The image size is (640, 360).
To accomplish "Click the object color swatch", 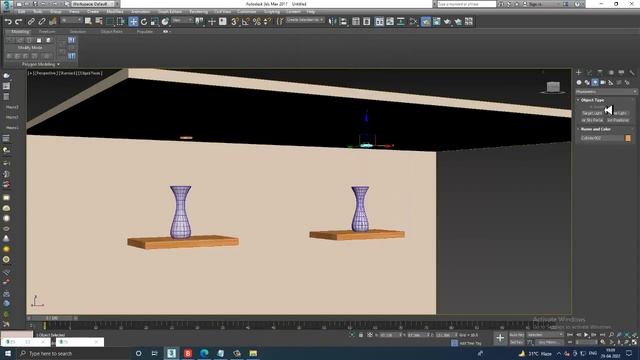I will coord(628,138).
